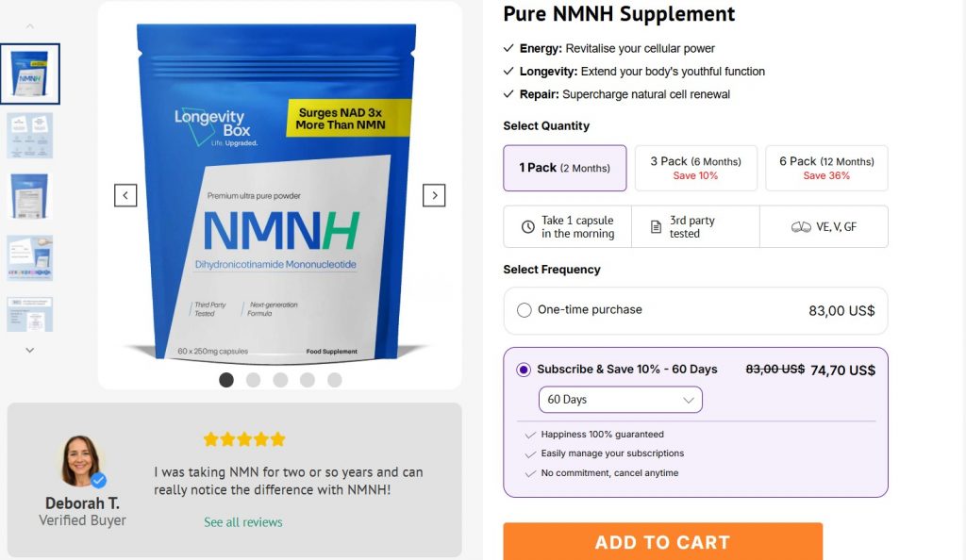Show the next product image arrow
The width and height of the screenshot is (966, 560).
[434, 196]
